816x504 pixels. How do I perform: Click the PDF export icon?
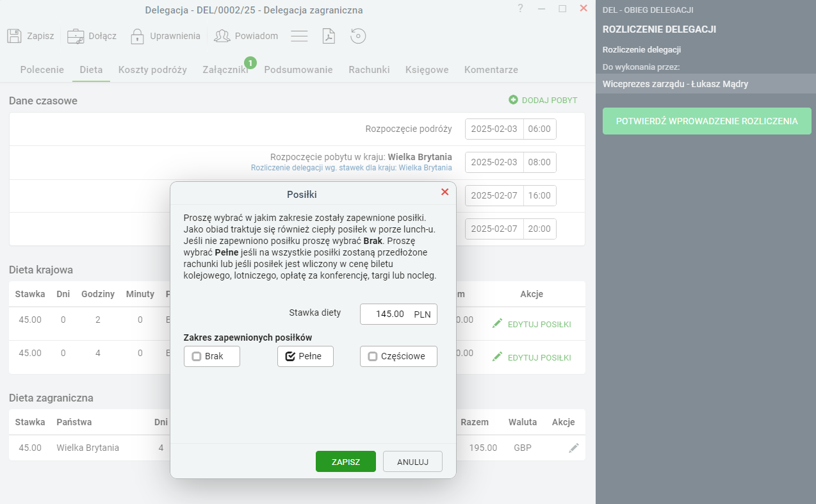(x=329, y=36)
